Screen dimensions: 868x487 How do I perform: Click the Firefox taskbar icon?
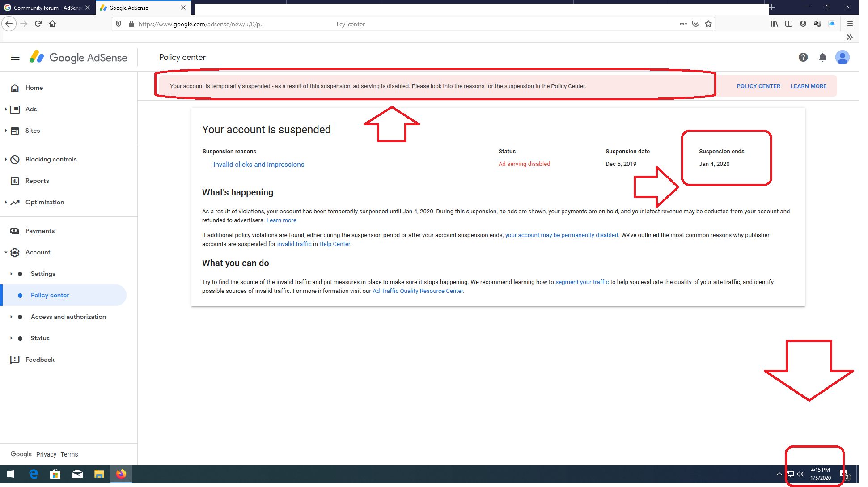[x=121, y=474]
